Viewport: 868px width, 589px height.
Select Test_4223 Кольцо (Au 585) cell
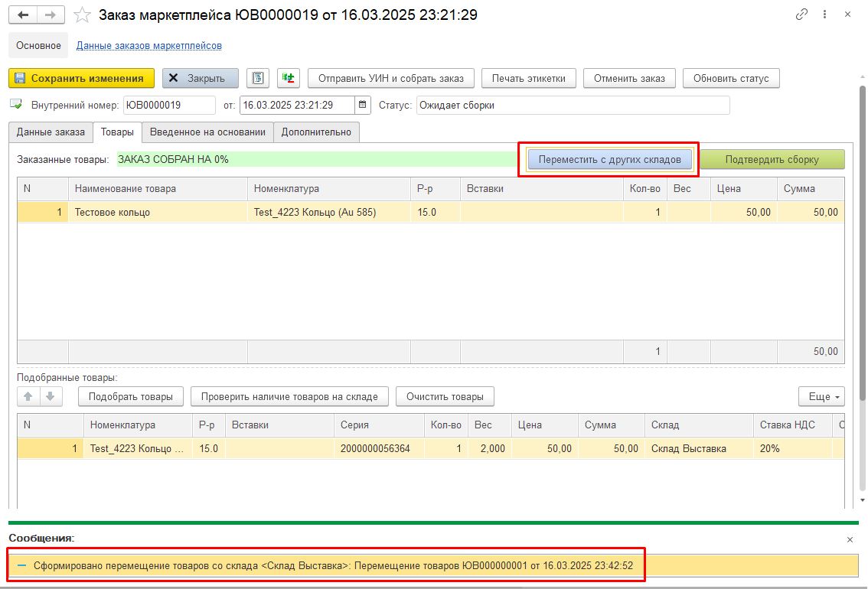pyautogui.click(x=329, y=213)
